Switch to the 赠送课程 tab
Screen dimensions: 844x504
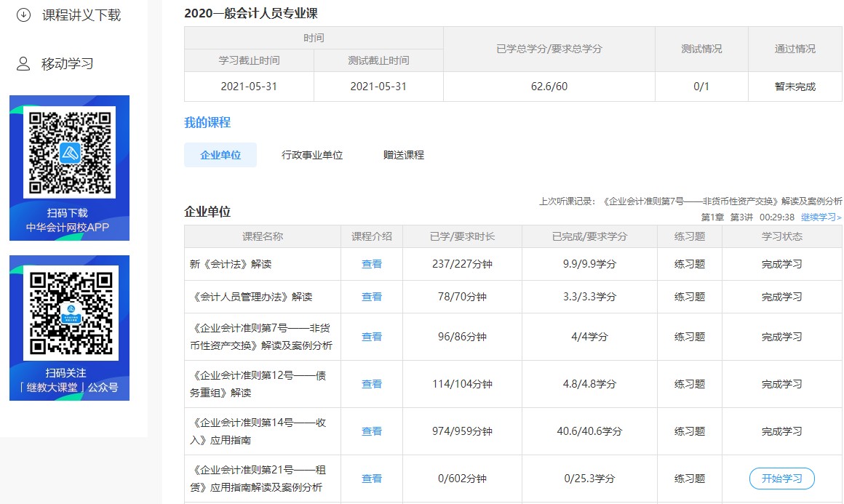(404, 155)
